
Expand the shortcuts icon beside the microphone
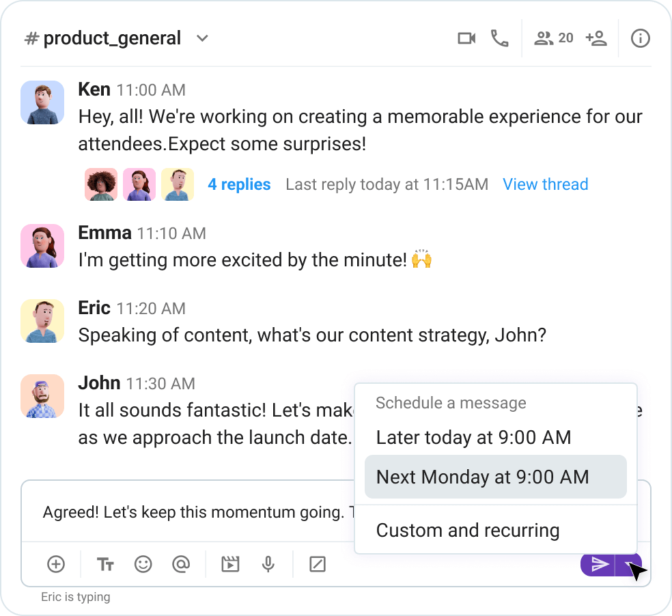[x=317, y=564]
